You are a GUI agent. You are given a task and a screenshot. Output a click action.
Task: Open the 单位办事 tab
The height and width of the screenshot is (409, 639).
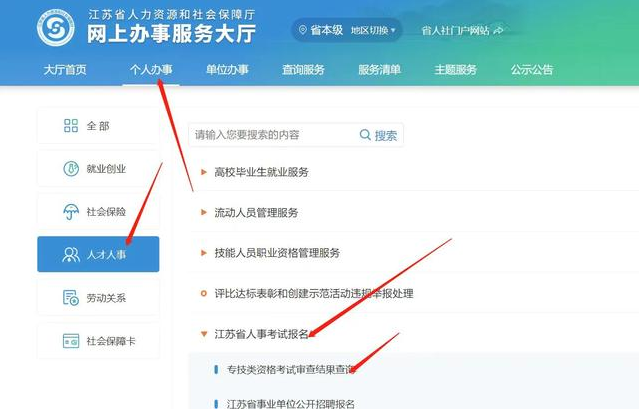(x=227, y=70)
